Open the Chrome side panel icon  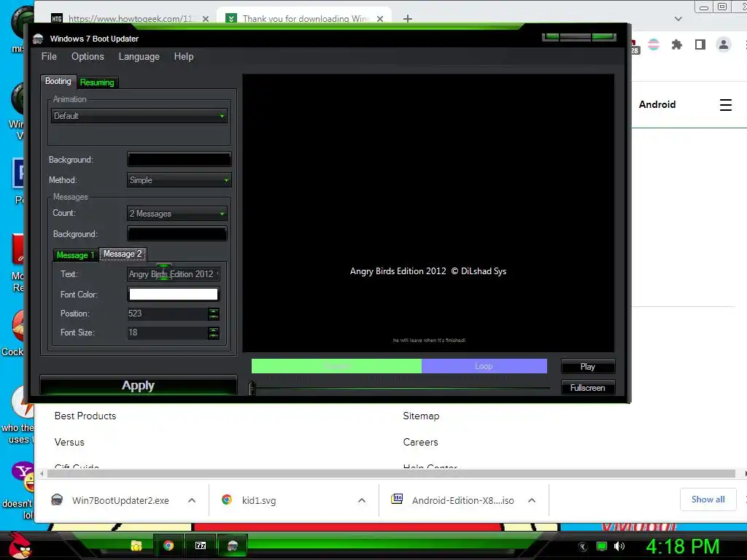tap(700, 44)
